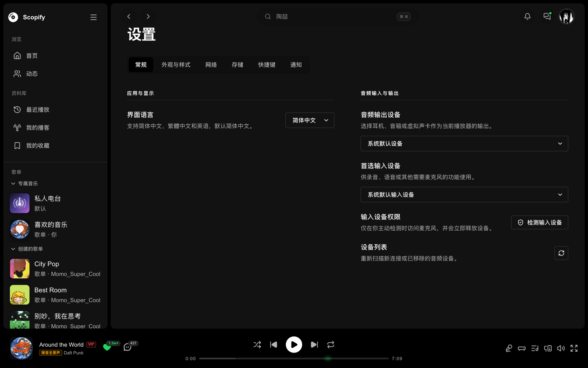Open the play queue list icon
The image size is (588, 368).
[535, 348]
